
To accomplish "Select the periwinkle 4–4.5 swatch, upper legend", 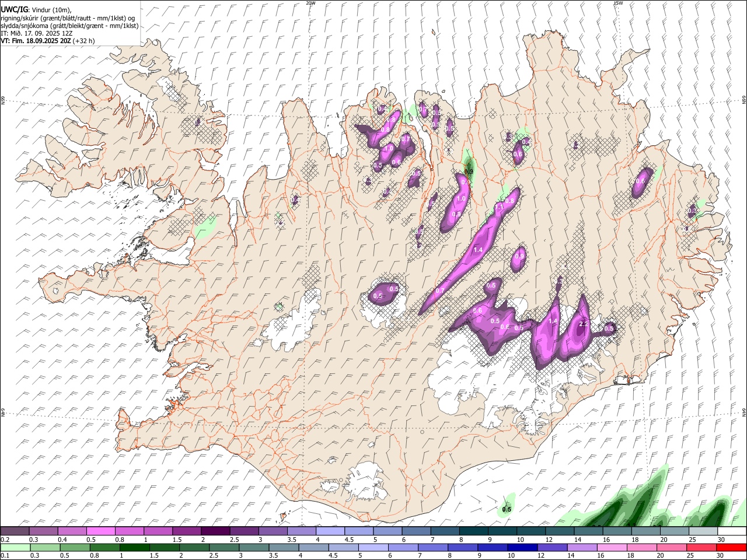I will point(330,531).
